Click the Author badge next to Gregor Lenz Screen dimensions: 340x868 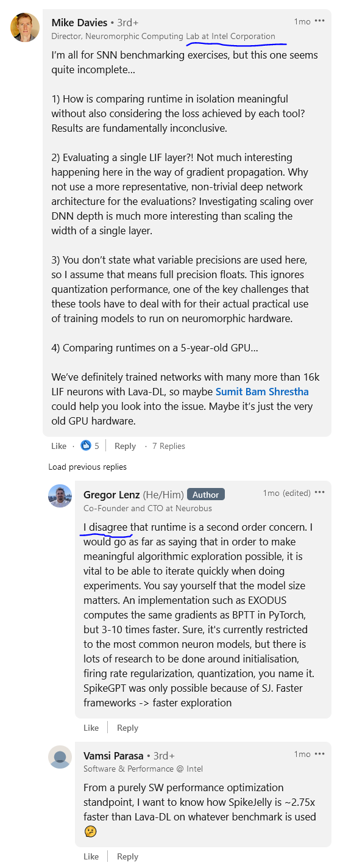tap(206, 494)
